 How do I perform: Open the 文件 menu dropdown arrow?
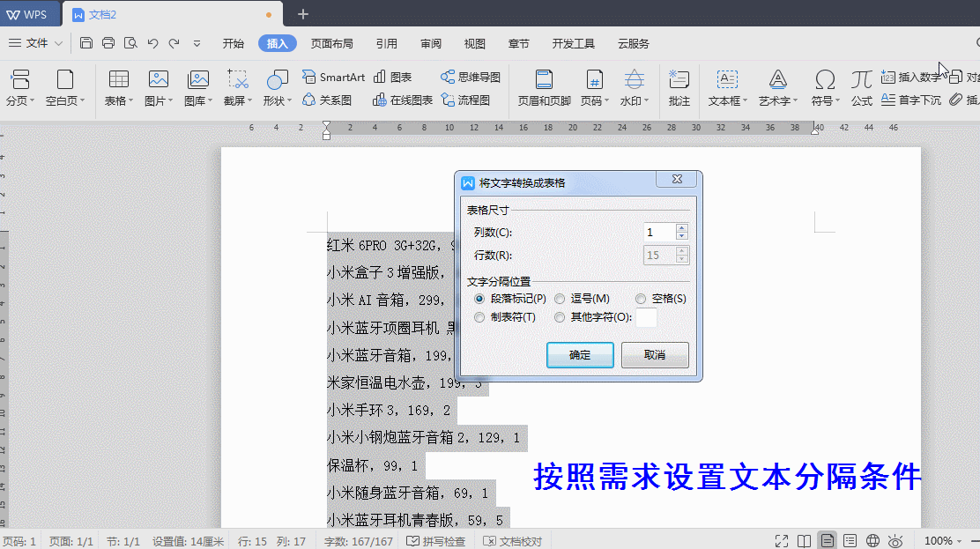pos(58,43)
